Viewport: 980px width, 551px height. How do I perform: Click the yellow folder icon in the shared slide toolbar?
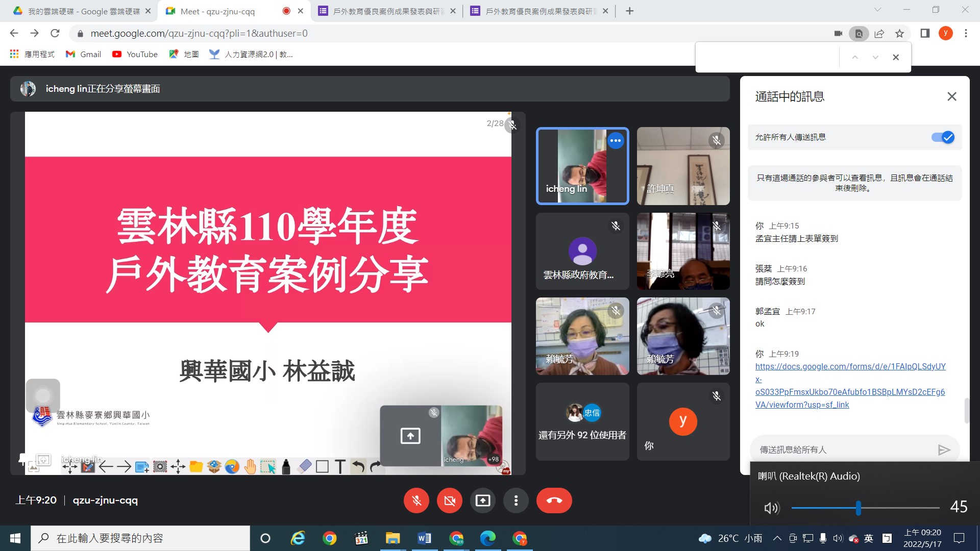tap(196, 466)
